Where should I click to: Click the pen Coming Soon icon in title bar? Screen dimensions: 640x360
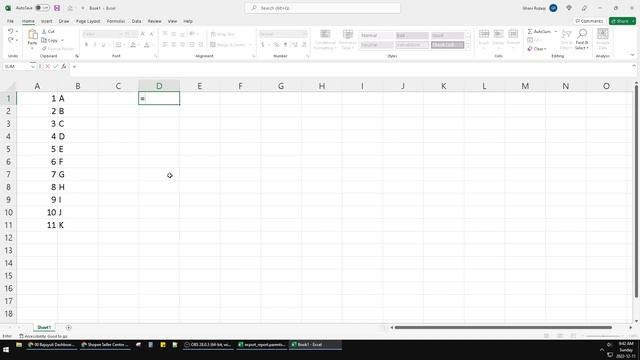coord(584,8)
